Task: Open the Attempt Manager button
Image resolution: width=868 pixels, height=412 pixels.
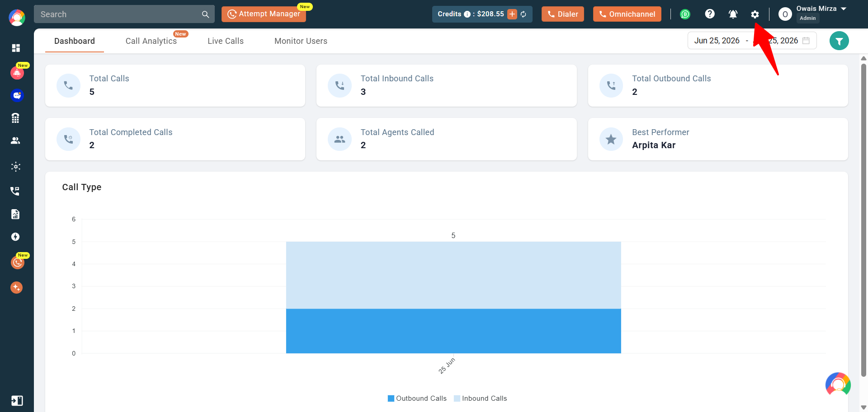Action: [x=264, y=14]
